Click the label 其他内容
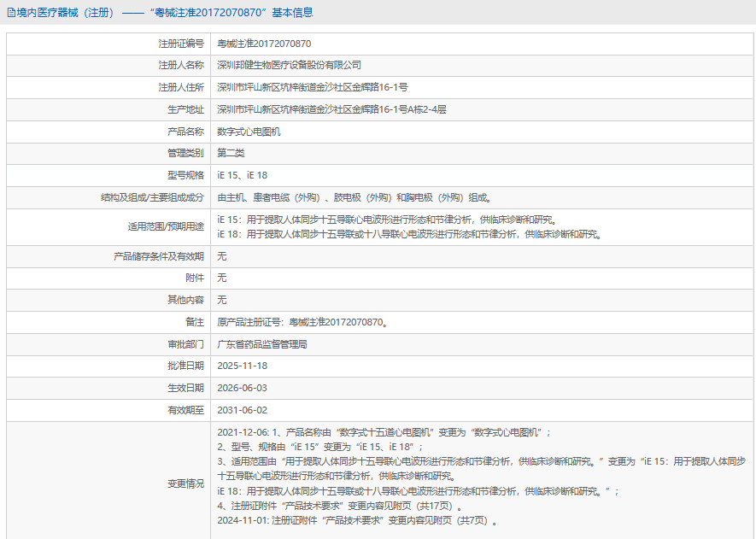 185,300
